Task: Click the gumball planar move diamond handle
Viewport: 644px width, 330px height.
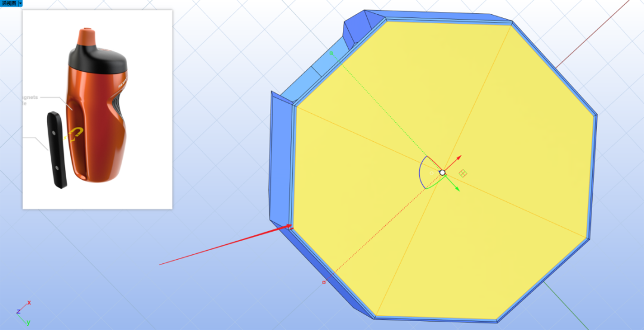Action: click(x=463, y=173)
